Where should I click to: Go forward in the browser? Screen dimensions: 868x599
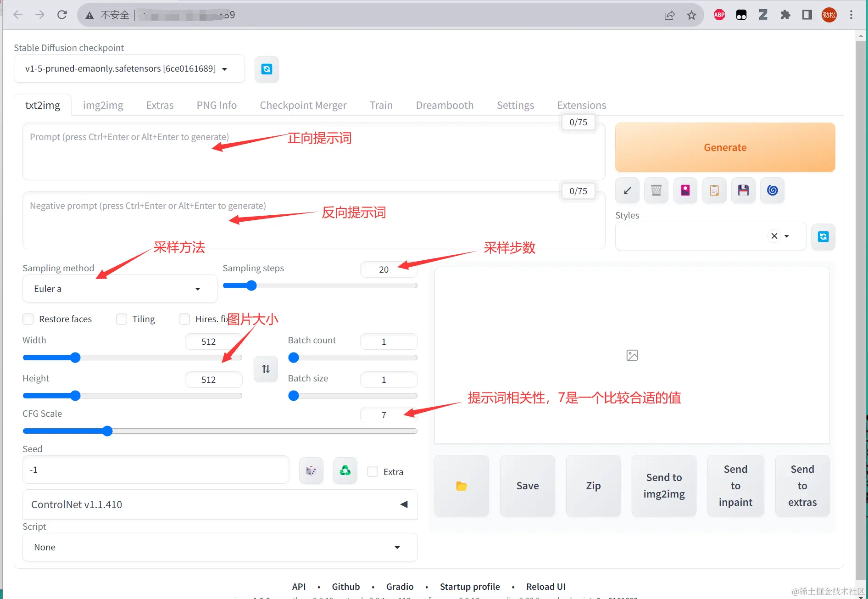click(40, 15)
